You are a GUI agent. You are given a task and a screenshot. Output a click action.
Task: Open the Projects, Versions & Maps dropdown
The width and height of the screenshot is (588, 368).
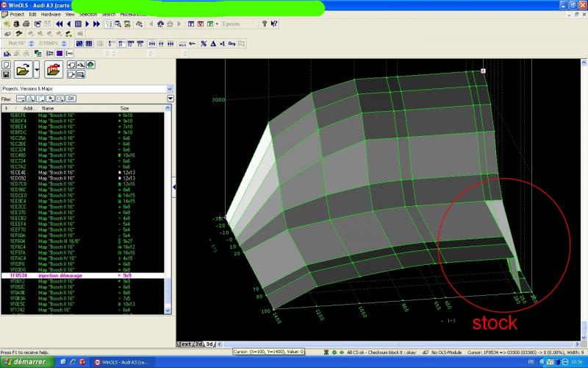(x=170, y=89)
